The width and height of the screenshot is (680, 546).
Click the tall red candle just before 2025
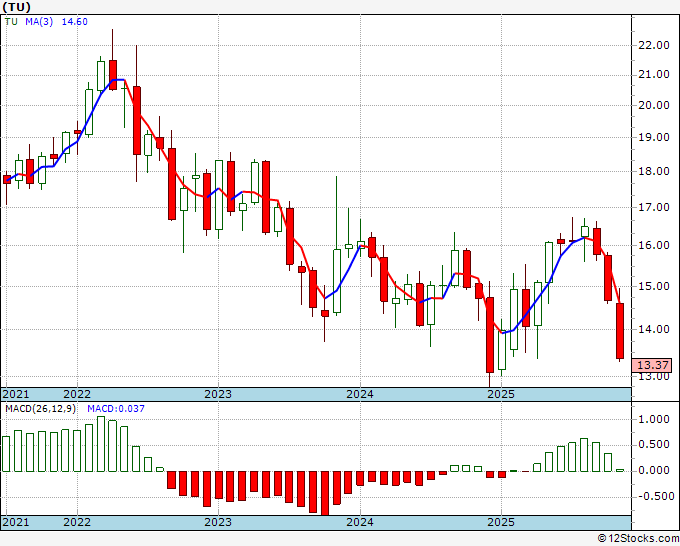(x=490, y=335)
